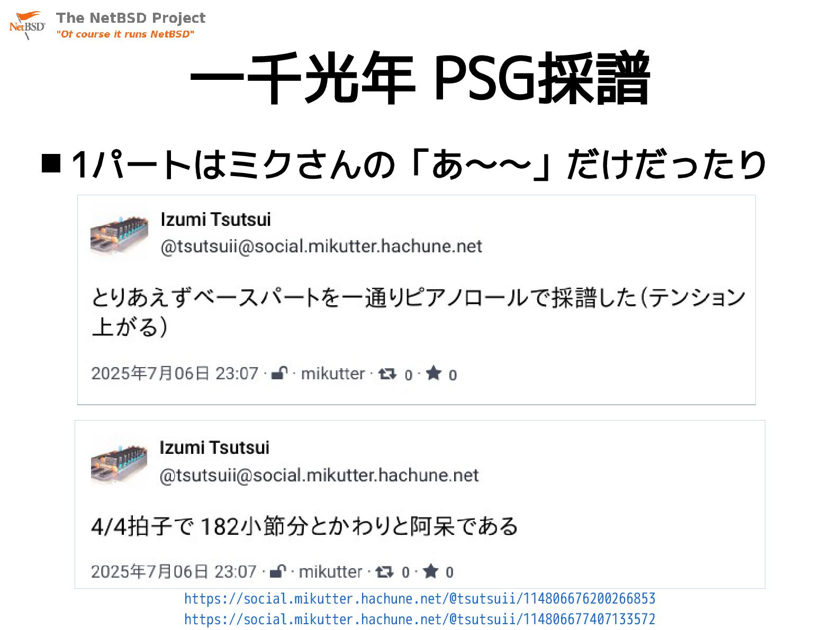
Task: Click Izumi Tsutsui name in first post
Action: pyautogui.click(x=215, y=220)
